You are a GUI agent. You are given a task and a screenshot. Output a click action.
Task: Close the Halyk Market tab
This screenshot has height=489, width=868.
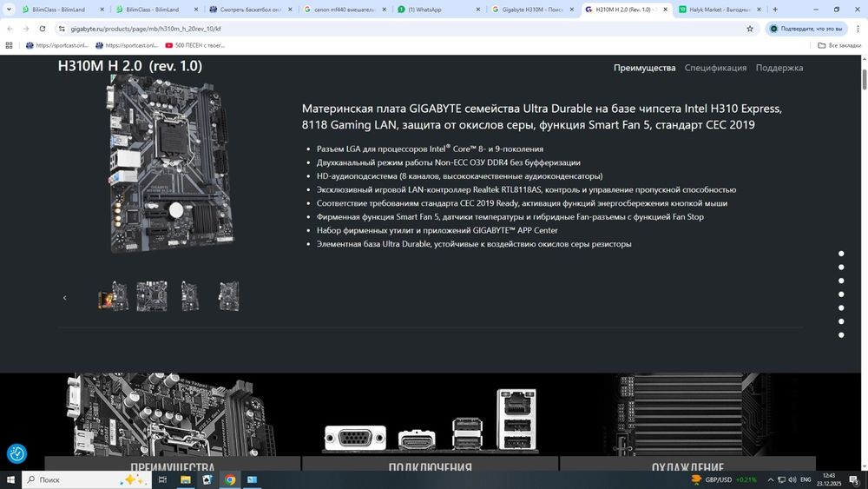759,10
